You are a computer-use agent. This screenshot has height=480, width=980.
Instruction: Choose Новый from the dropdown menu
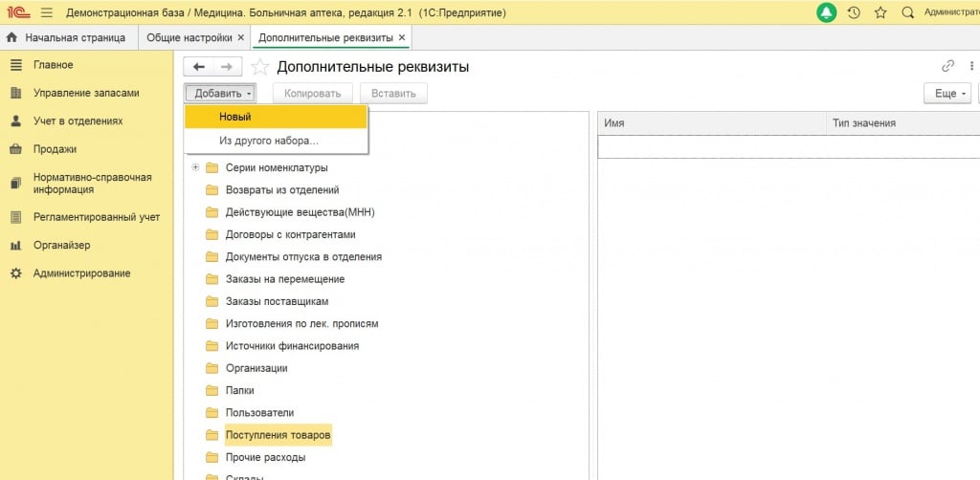click(276, 117)
